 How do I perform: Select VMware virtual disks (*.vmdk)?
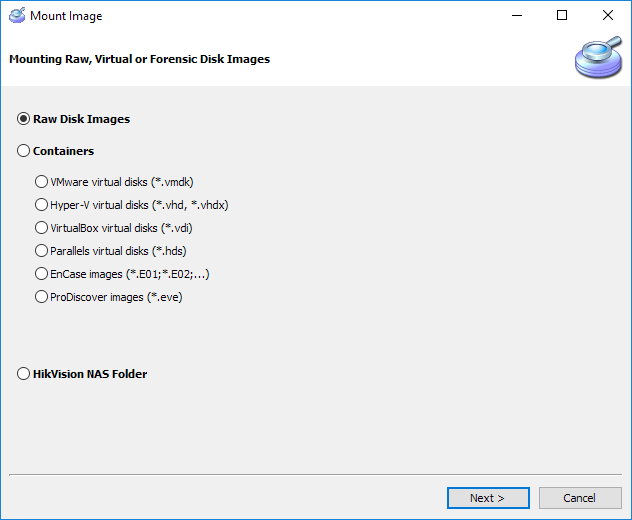point(114,182)
